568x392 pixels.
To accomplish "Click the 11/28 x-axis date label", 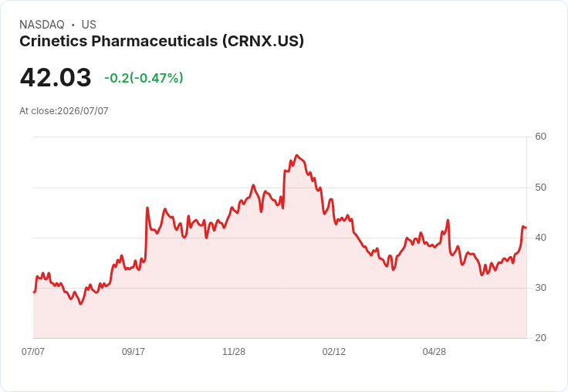I will tap(234, 351).
